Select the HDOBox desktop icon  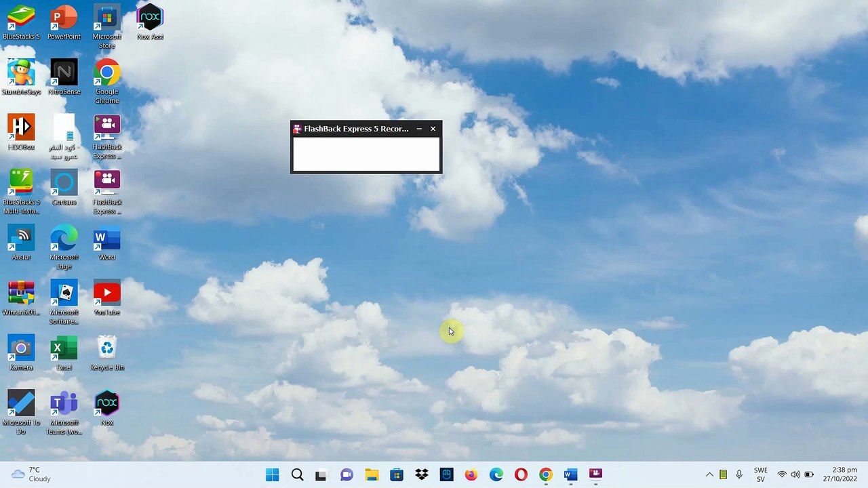coord(21,133)
